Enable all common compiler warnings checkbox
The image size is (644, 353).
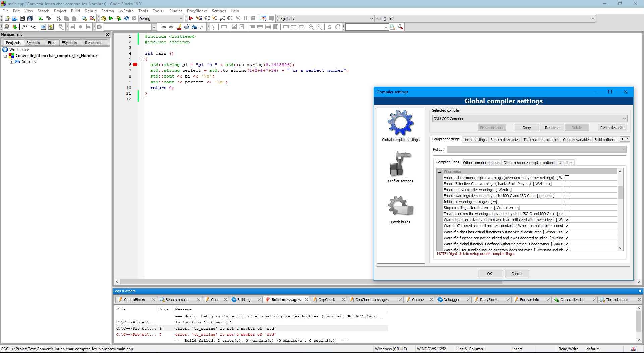567,178
